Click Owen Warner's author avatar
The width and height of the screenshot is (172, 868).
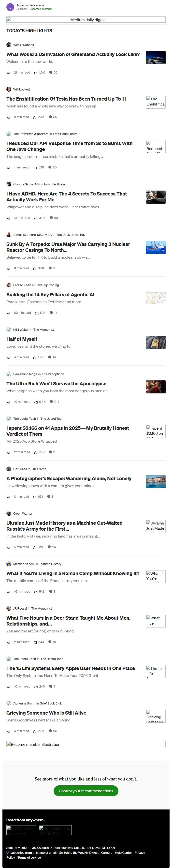(x=9, y=513)
